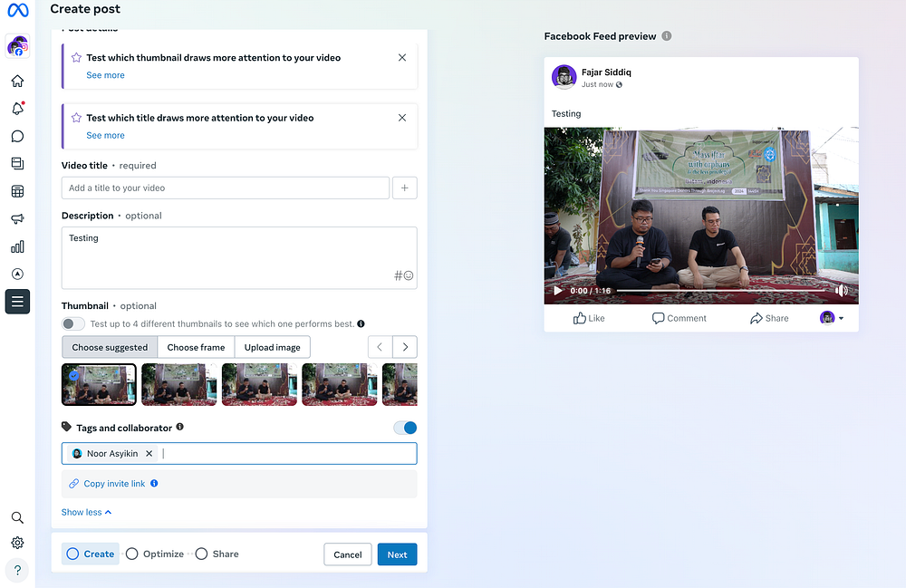Switch to Choose suggested tab
Screen dimensions: 906x588
coord(110,347)
